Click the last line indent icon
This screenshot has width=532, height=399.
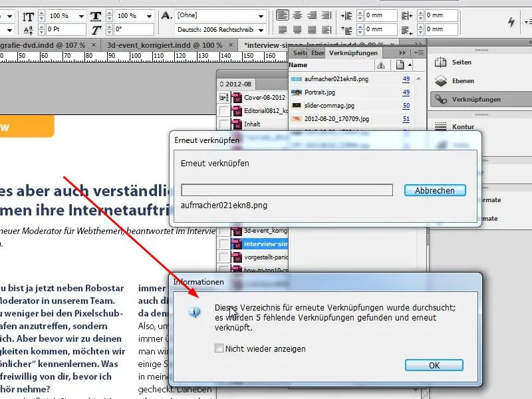coord(407,31)
